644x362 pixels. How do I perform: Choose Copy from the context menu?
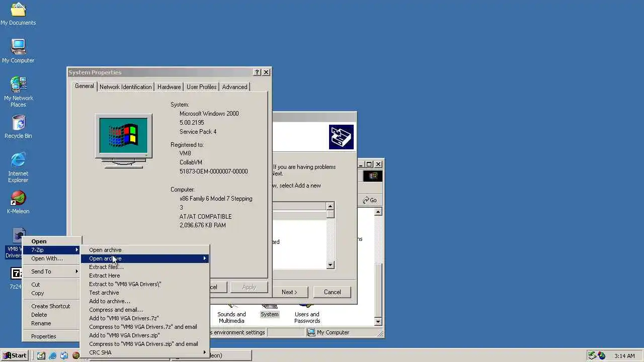(52, 293)
